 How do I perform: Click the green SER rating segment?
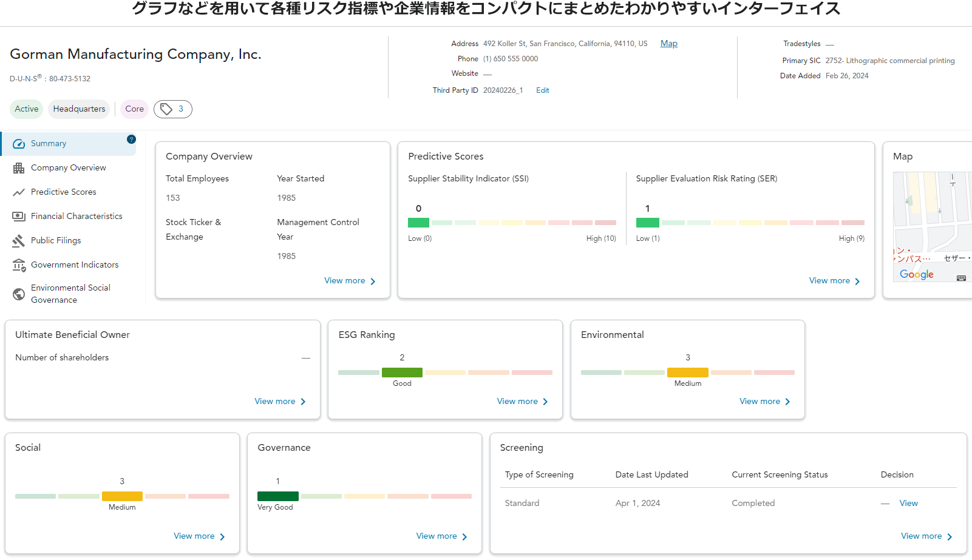[647, 223]
